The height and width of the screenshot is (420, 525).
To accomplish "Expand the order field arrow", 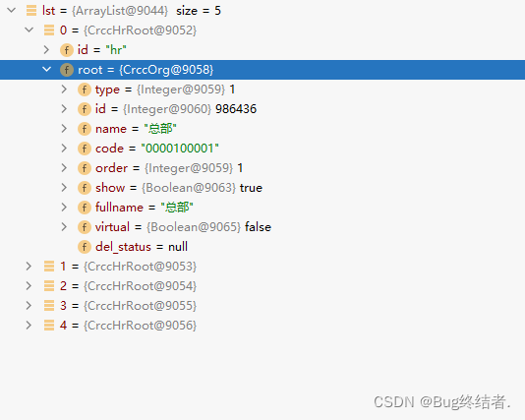I will [64, 168].
